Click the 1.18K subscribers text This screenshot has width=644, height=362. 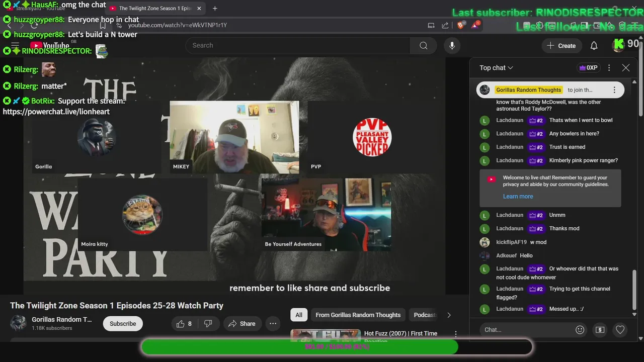tap(52, 328)
